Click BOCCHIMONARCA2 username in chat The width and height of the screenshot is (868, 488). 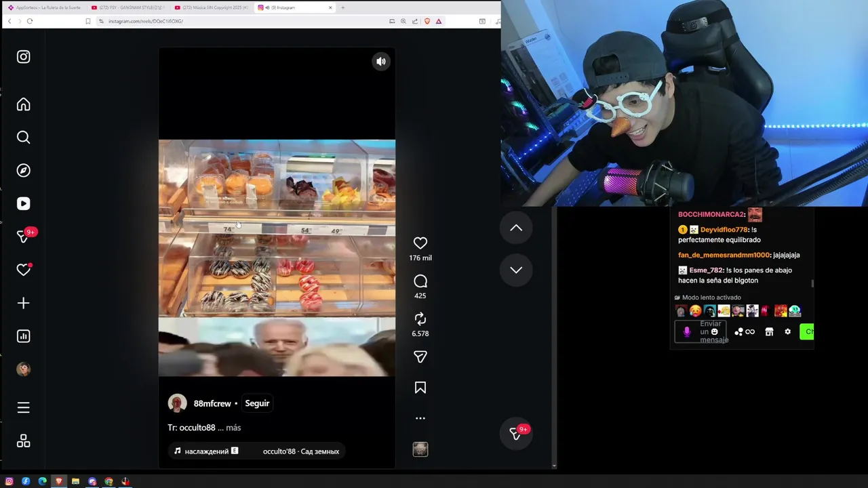click(x=711, y=214)
